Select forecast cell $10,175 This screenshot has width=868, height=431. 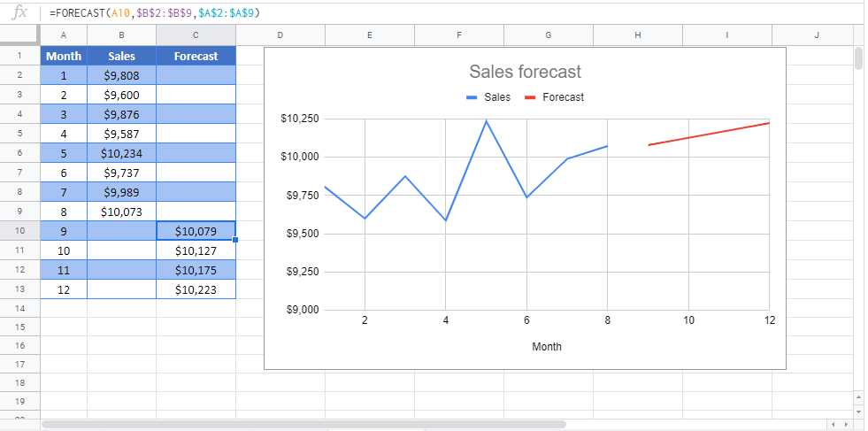(x=196, y=270)
